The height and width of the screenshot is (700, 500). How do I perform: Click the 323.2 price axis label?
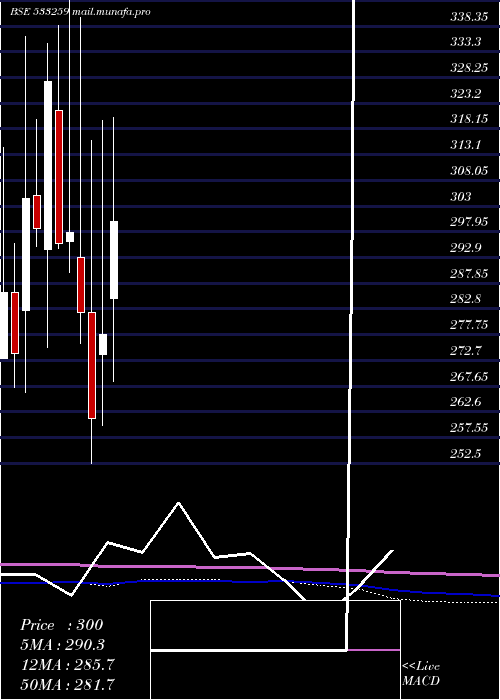tap(465, 94)
